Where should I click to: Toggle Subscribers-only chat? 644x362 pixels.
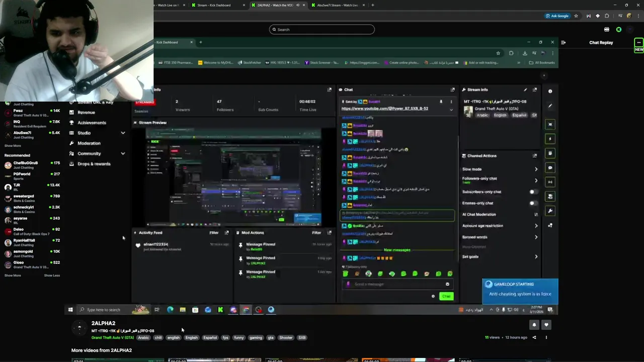point(533,192)
